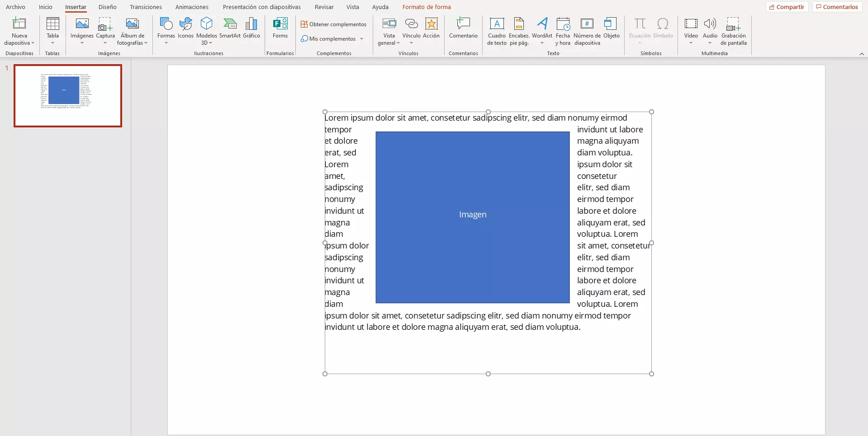This screenshot has height=436, width=868.
Task: Click the Álbum de fotografías icon
Action: [x=132, y=23]
